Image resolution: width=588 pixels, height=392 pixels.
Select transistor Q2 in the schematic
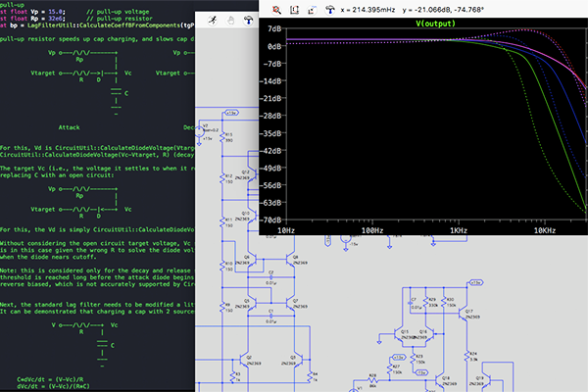[244, 360]
